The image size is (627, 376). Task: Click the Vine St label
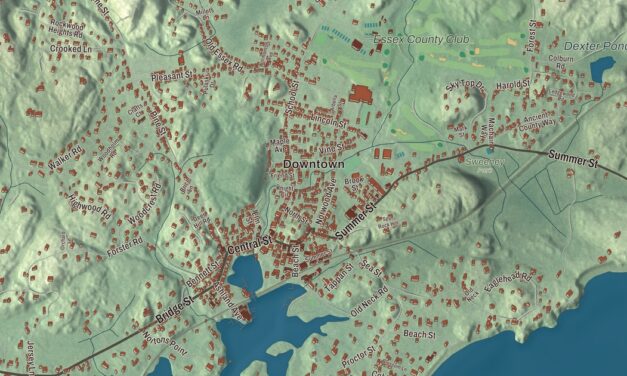pyautogui.click(x=331, y=148)
